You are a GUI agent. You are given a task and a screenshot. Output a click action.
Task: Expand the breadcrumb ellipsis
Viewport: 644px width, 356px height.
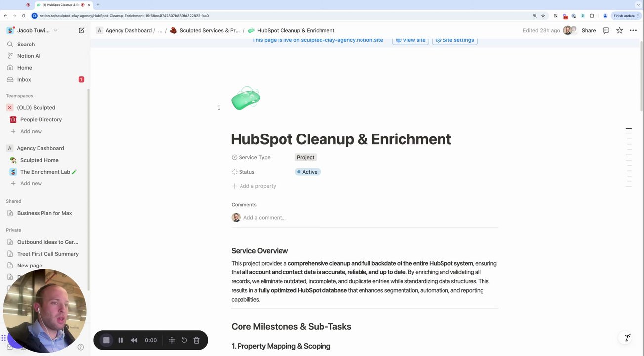160,30
